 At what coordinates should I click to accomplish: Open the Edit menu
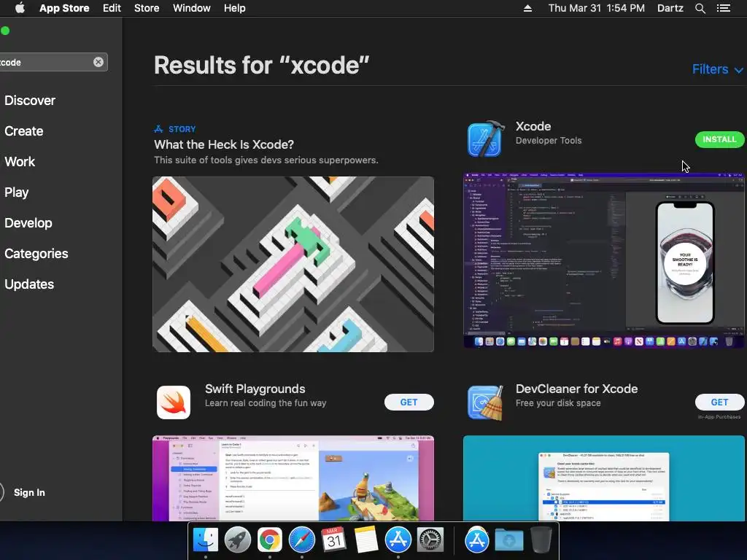tap(112, 8)
